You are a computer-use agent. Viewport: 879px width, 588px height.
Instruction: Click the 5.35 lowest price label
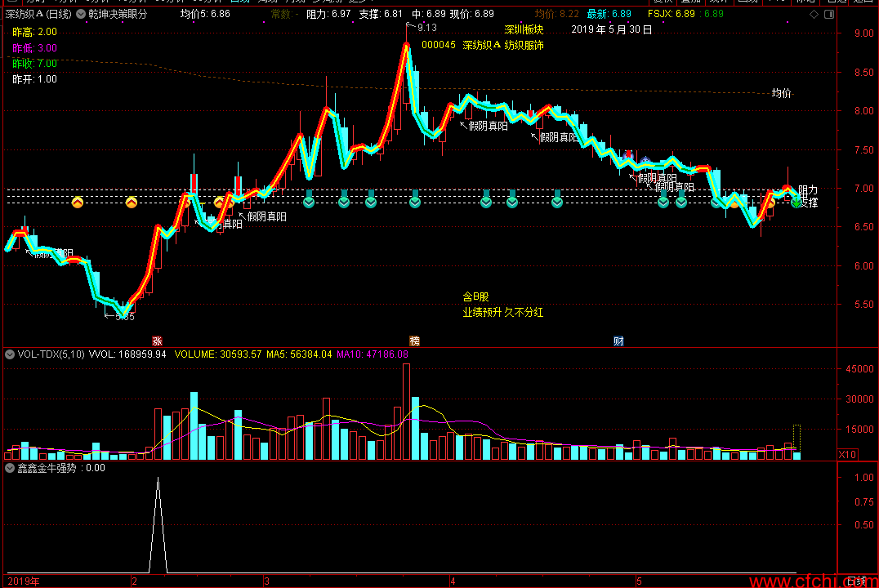[124, 317]
